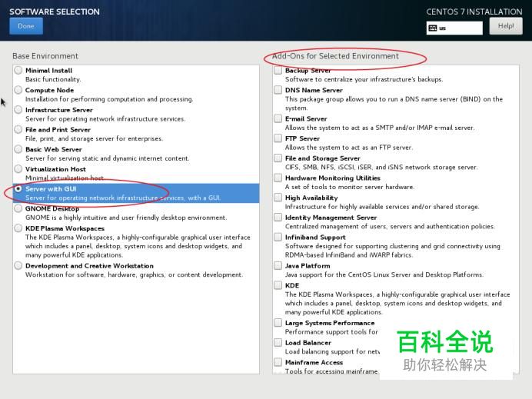This screenshot has width=532, height=399.
Task: Check Identity Management Server box
Action: 278,217
